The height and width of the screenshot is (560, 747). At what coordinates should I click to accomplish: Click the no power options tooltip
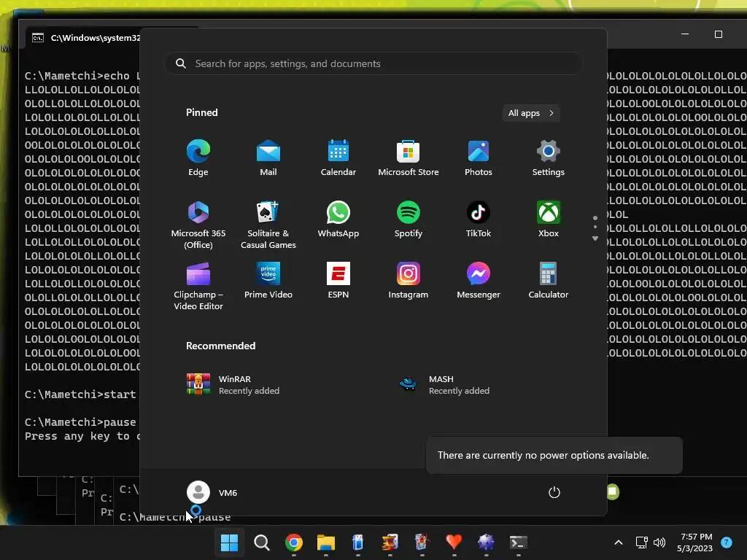click(x=554, y=455)
